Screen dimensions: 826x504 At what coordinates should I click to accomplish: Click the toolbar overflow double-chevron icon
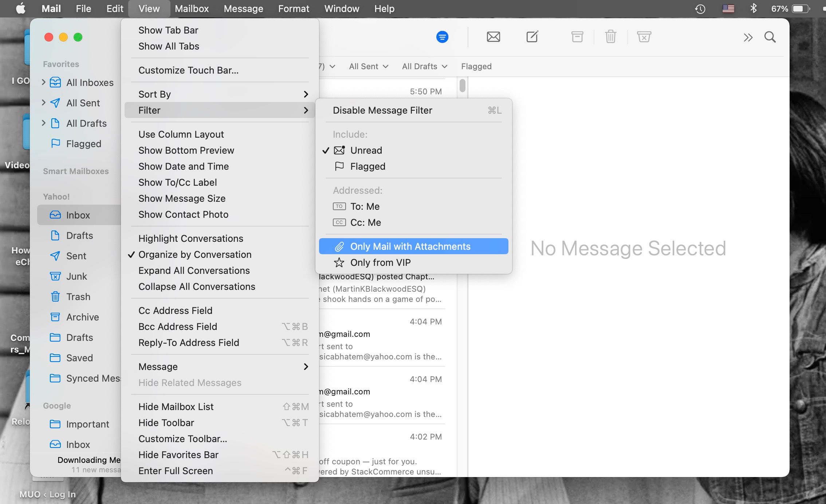[x=748, y=38]
